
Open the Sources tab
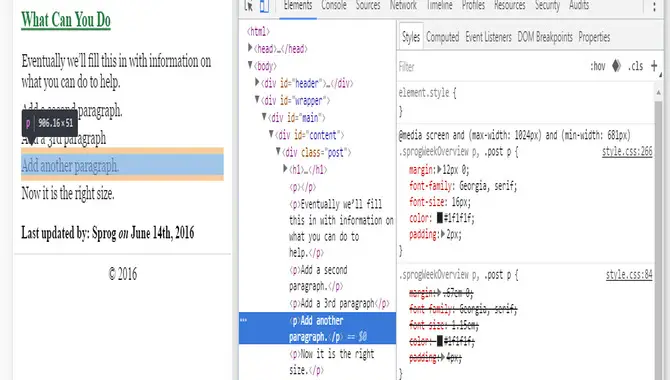pos(368,6)
